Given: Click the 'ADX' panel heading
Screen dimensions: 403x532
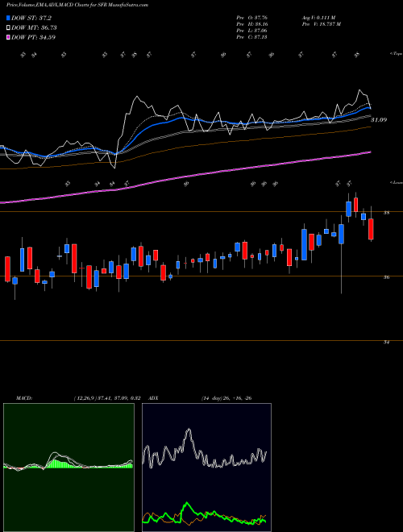Looking at the screenshot, I should (155, 398).
